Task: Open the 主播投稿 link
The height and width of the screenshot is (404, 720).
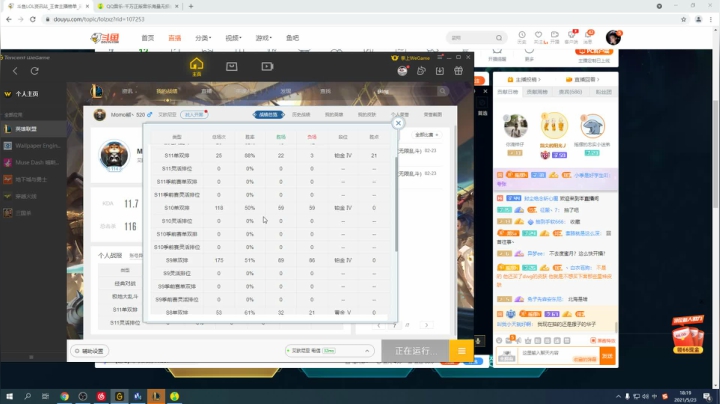Action: [524, 79]
